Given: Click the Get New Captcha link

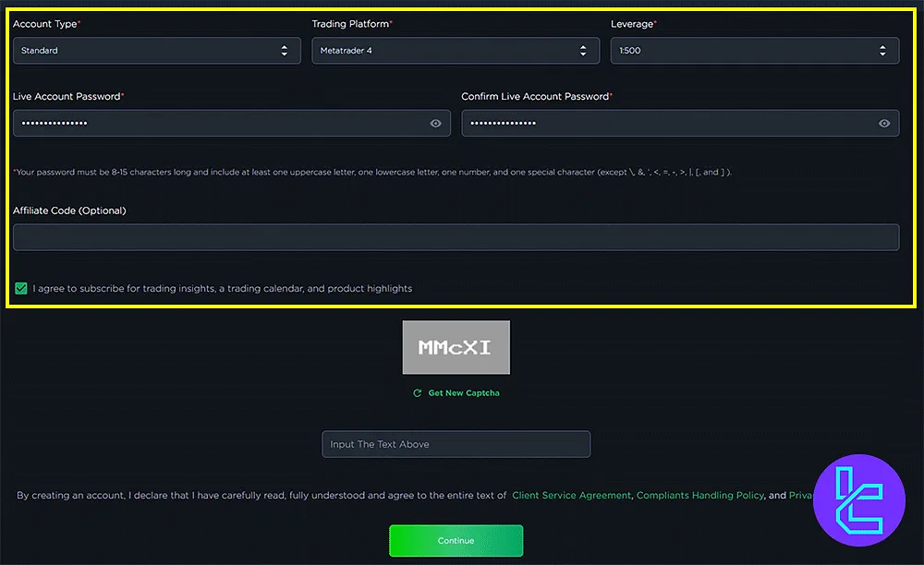Looking at the screenshot, I should point(464,393).
